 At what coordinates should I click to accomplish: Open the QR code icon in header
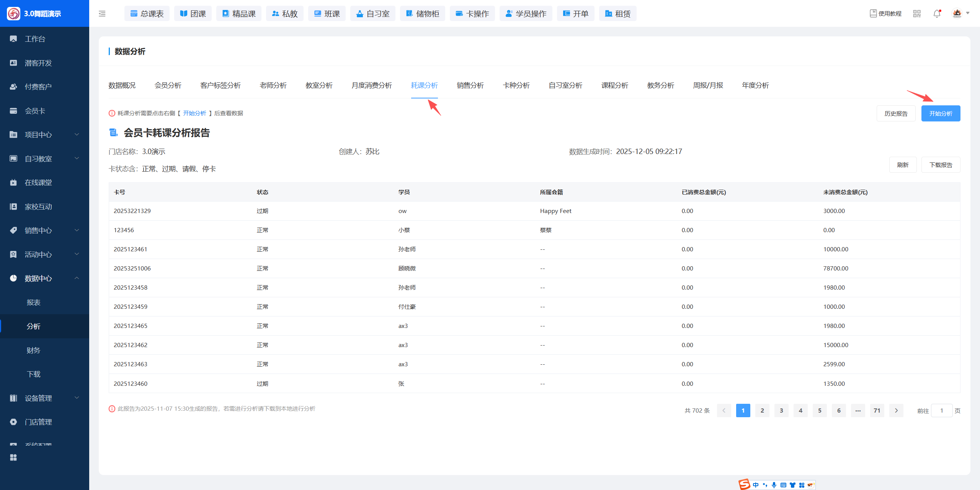[917, 14]
